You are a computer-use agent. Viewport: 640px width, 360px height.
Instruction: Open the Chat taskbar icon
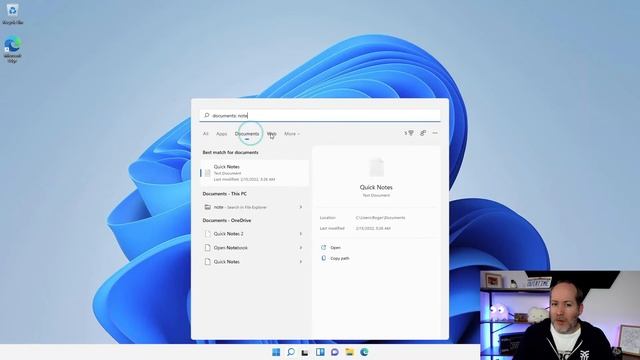coord(335,352)
